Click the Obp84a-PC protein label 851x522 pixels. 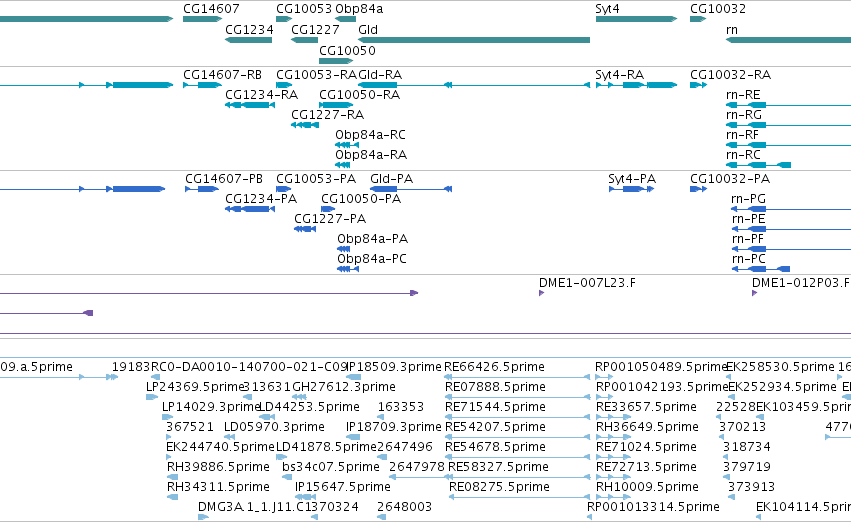coord(372,259)
